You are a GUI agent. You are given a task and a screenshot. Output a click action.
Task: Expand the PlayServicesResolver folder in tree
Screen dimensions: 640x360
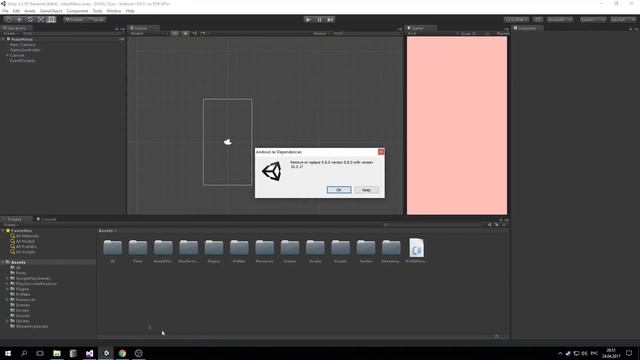pos(7,283)
